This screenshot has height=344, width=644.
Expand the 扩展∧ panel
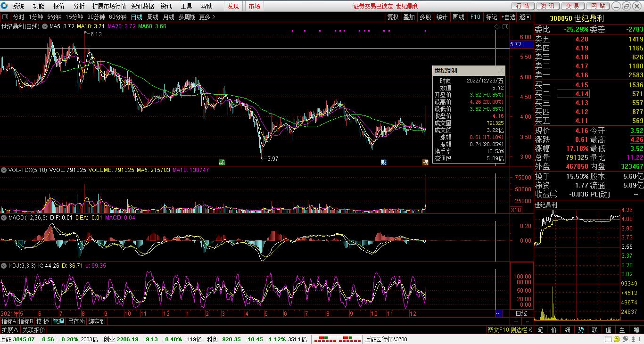(10, 330)
